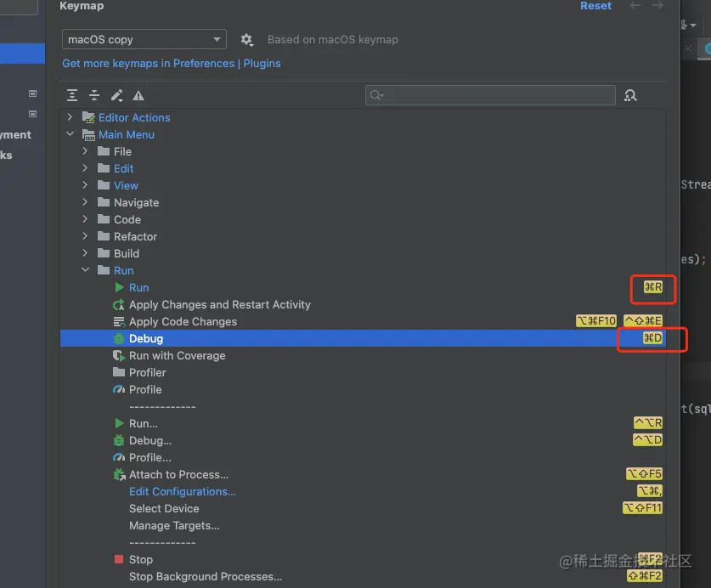Select the Apply Changes and Restart Activity row

point(363,305)
